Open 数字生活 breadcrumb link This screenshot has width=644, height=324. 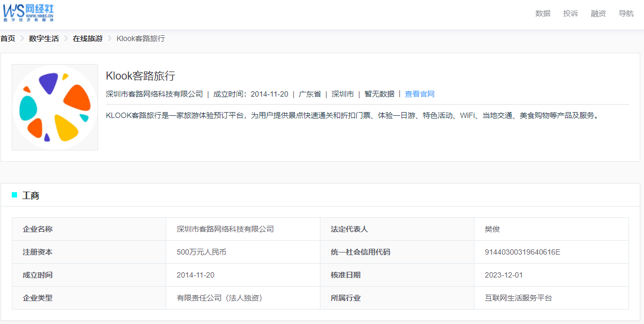pos(44,38)
